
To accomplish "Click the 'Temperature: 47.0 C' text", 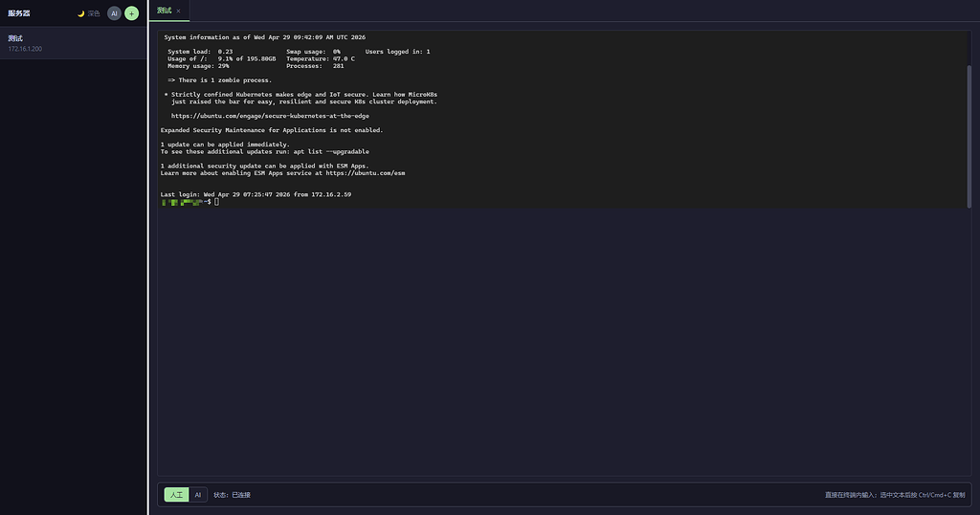I will pyautogui.click(x=320, y=58).
